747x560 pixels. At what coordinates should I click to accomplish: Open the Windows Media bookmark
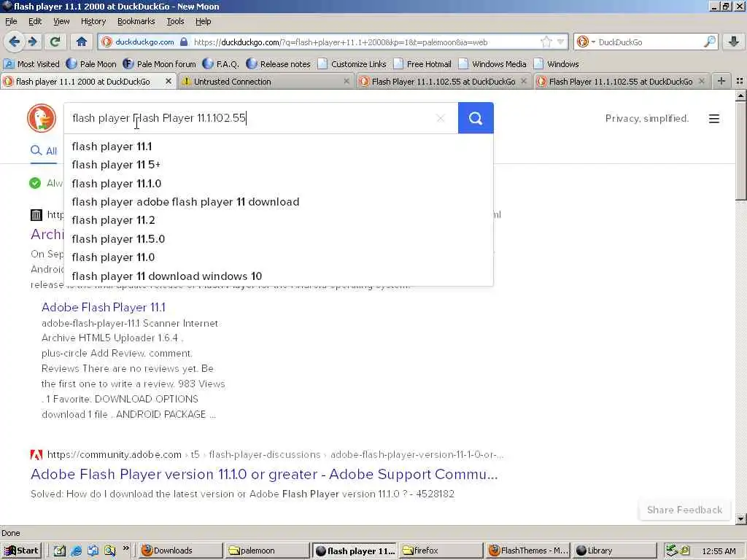(x=492, y=64)
